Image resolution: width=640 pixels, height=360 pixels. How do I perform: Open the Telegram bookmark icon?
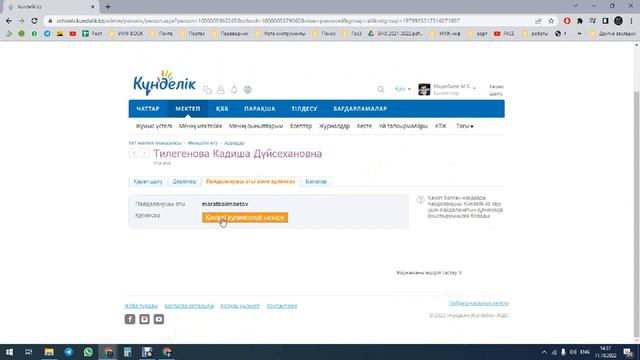point(47,34)
